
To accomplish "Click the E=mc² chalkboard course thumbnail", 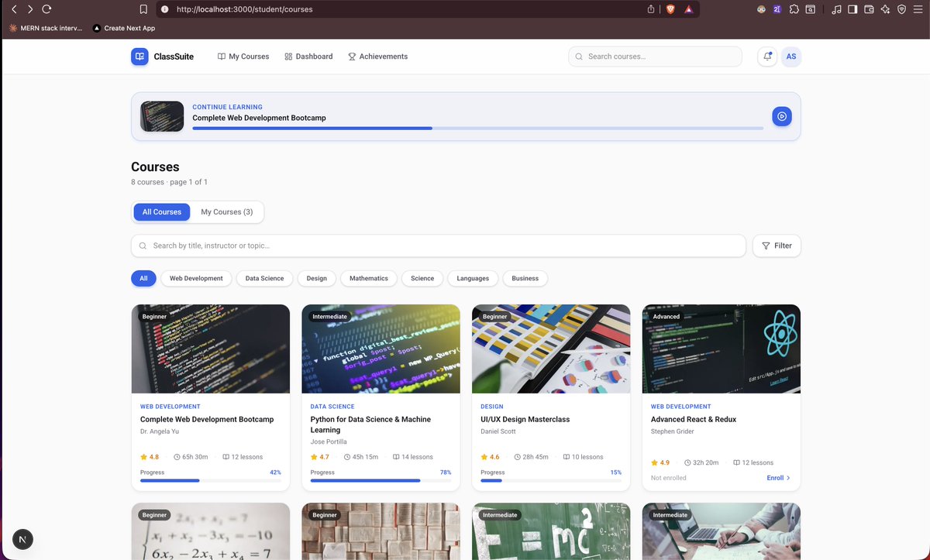I will click(551, 531).
